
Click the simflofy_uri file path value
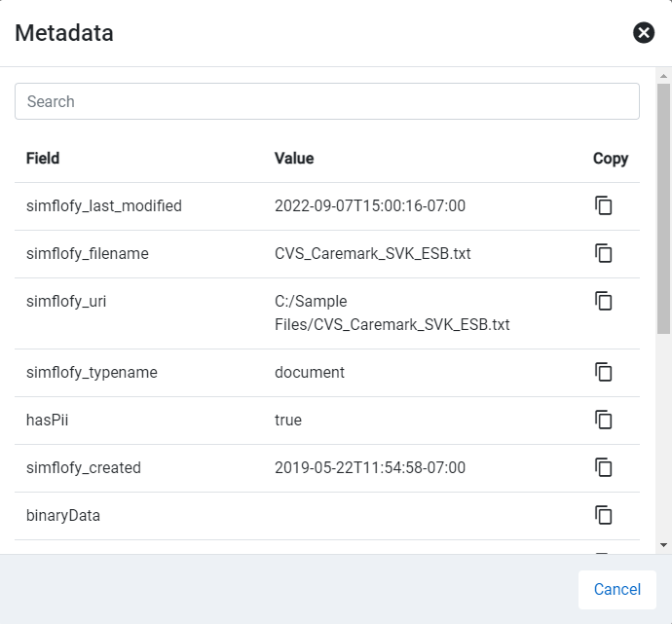tap(392, 312)
